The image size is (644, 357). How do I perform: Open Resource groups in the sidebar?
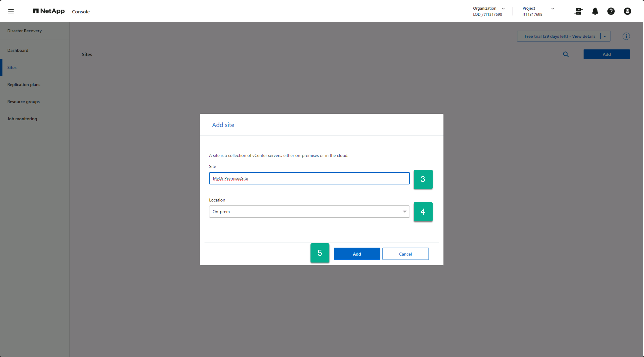point(23,102)
